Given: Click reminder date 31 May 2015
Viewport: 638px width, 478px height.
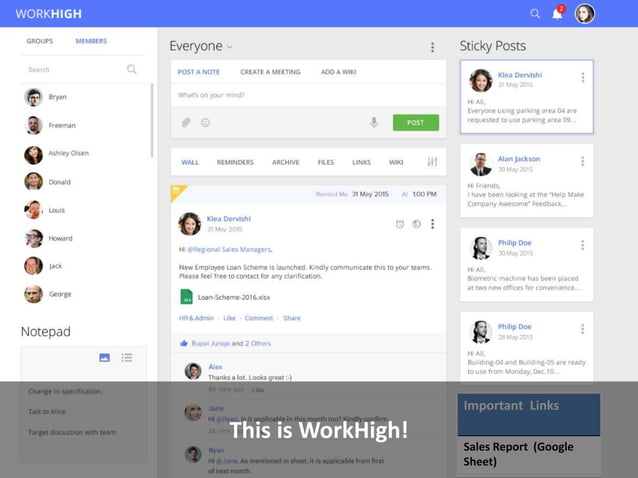Looking at the screenshot, I should click(x=370, y=194).
